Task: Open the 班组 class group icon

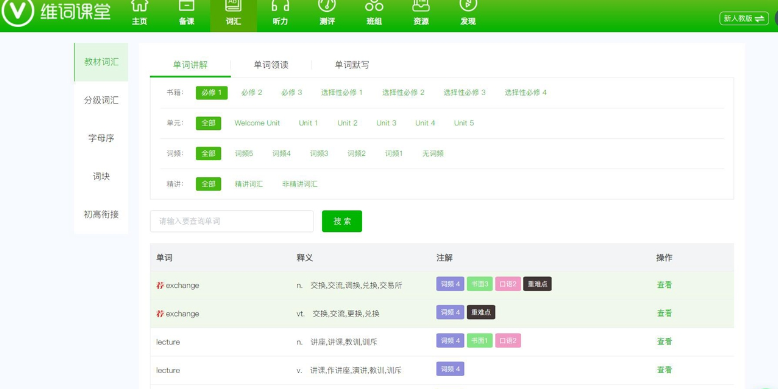Action: [x=374, y=6]
